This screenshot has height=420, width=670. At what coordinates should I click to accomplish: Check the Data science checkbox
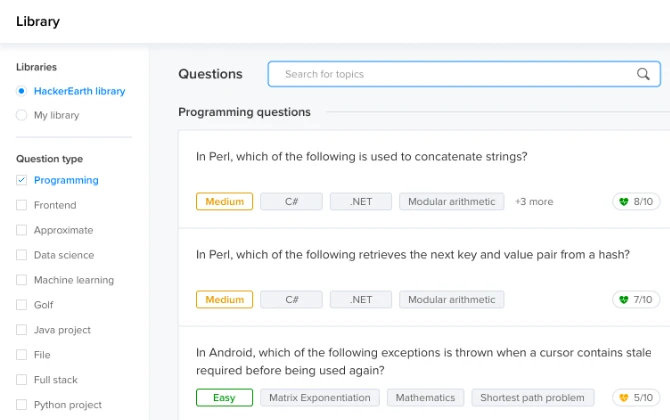pyautogui.click(x=21, y=255)
